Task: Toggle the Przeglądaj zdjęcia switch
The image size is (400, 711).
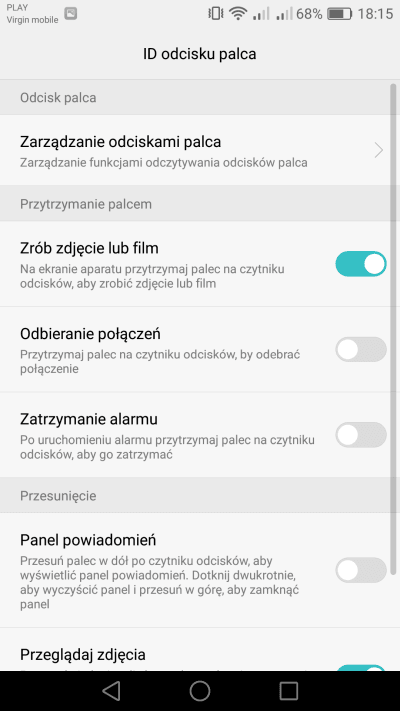Action: tap(361, 668)
